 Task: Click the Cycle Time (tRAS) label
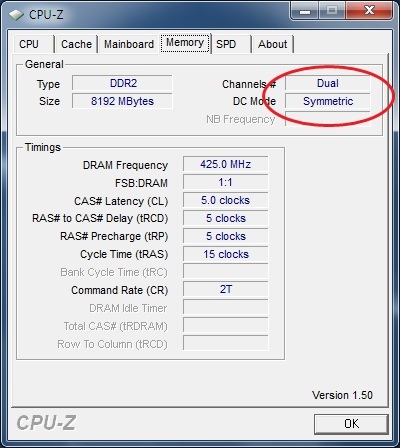pos(124,254)
